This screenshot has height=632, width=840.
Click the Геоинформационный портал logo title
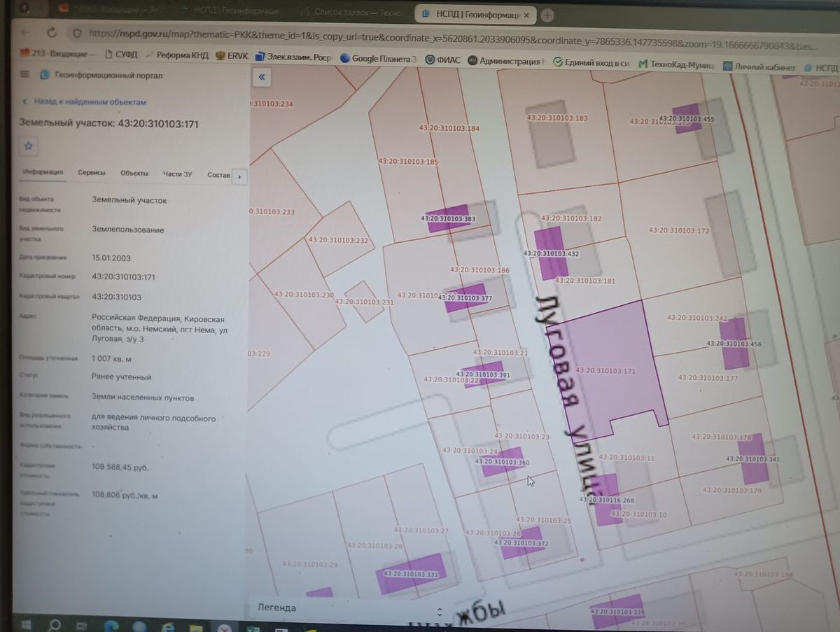(x=100, y=76)
